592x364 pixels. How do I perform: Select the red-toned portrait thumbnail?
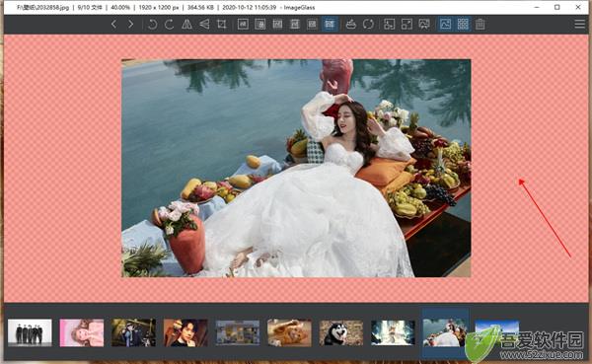point(185,332)
